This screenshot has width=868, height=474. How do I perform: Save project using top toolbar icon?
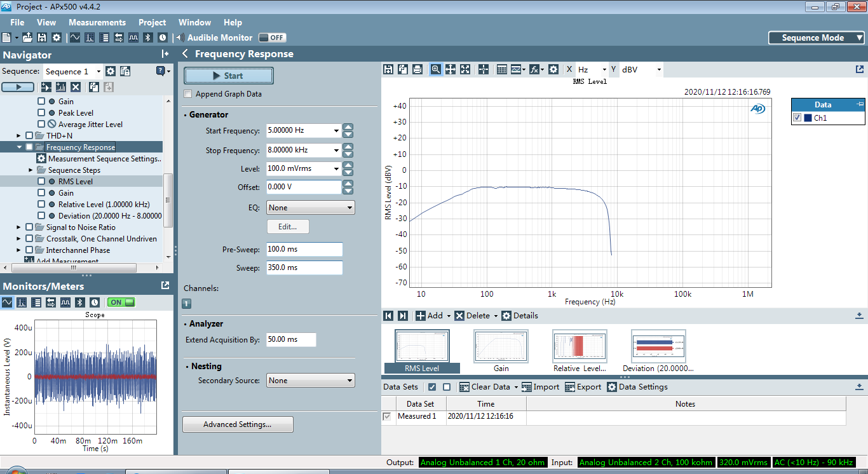point(42,37)
